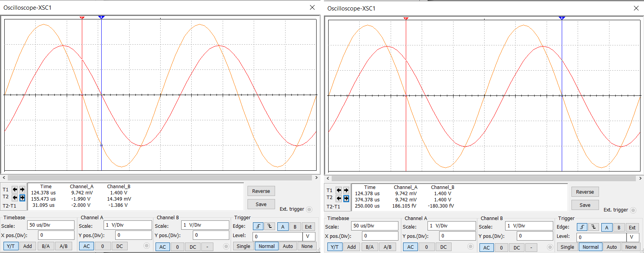Grab red T1 cursor marker in right graph
644x253 pixels.
tap(406, 19)
